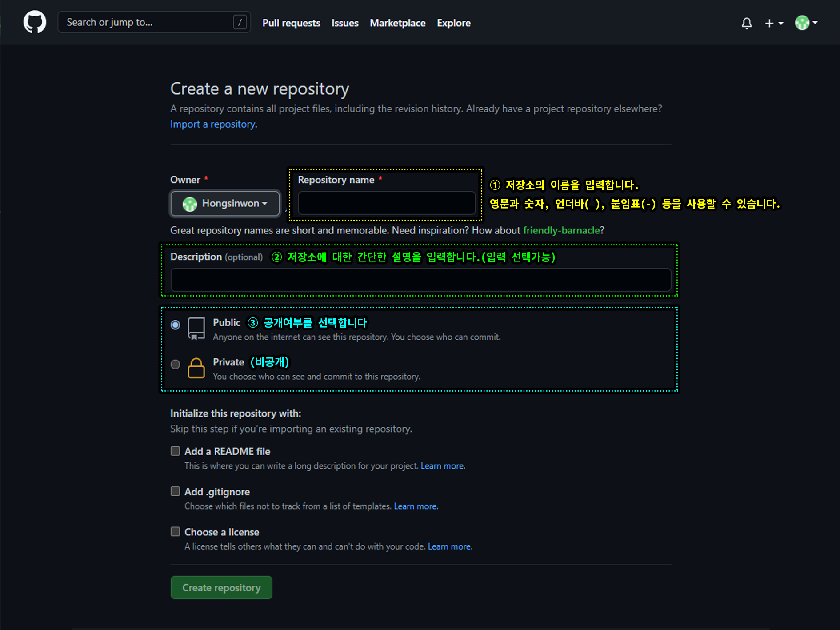Open the user avatar menu
The width and height of the screenshot is (840, 630).
click(806, 23)
